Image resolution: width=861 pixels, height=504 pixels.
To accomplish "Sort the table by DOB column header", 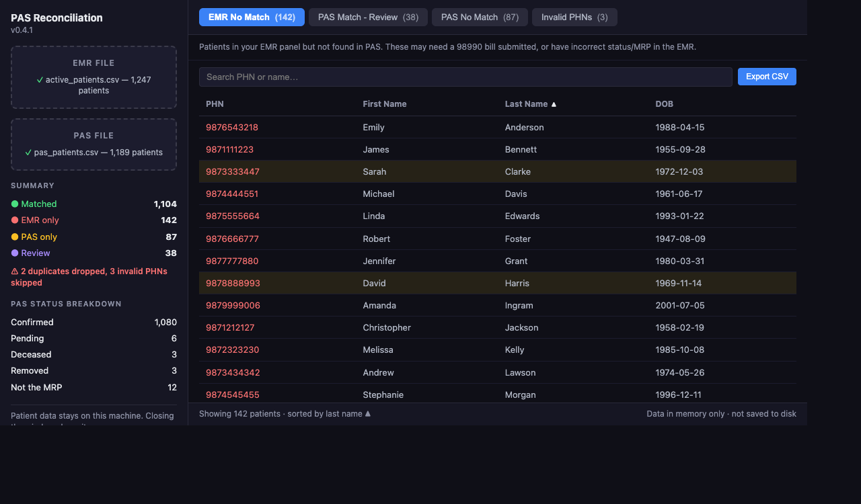I will pos(664,104).
